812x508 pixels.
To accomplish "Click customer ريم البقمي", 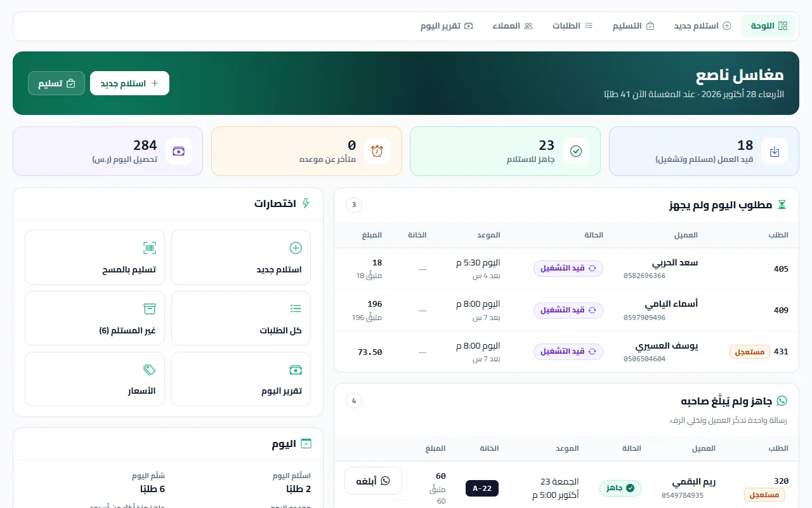I will click(x=693, y=481).
